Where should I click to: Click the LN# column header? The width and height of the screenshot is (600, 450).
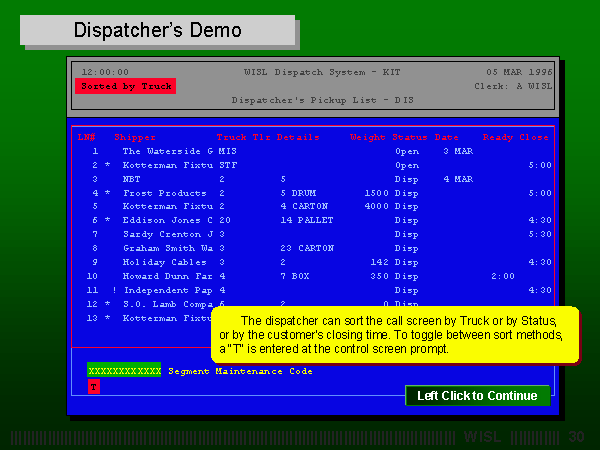(86, 137)
